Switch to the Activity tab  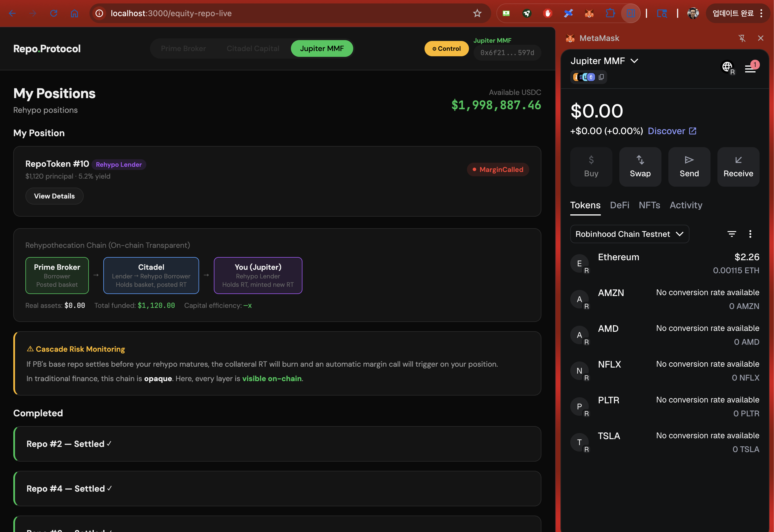tap(686, 205)
